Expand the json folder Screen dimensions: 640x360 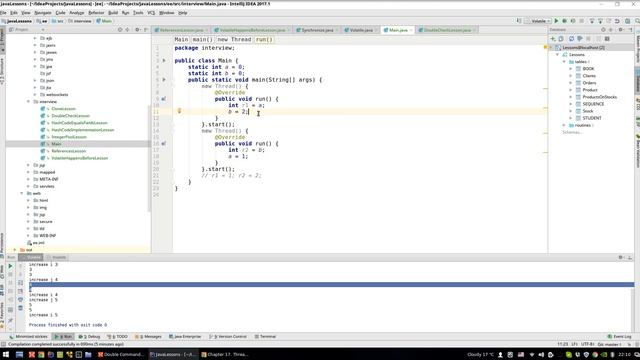point(35,80)
